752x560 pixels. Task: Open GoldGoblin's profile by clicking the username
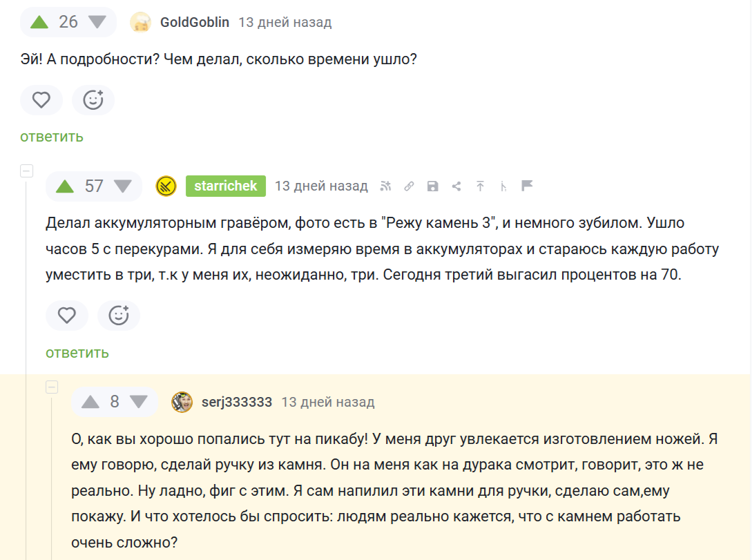[194, 21]
